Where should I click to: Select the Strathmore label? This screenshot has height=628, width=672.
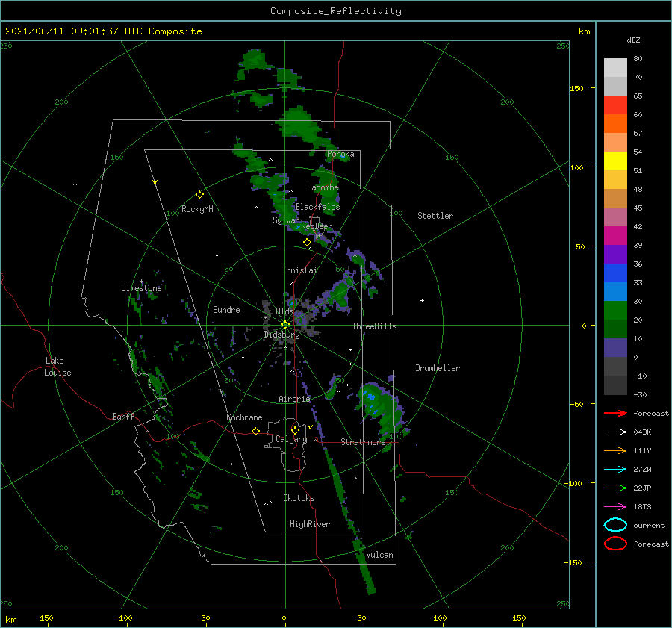pos(363,442)
